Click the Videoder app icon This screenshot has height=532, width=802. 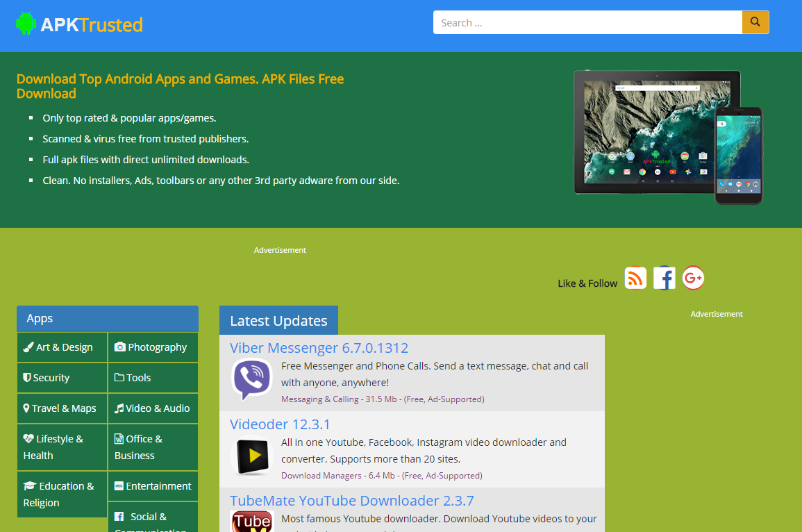point(251,456)
